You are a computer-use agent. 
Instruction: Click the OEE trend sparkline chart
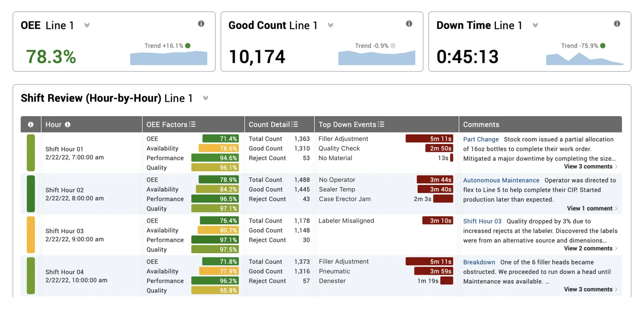click(168, 58)
